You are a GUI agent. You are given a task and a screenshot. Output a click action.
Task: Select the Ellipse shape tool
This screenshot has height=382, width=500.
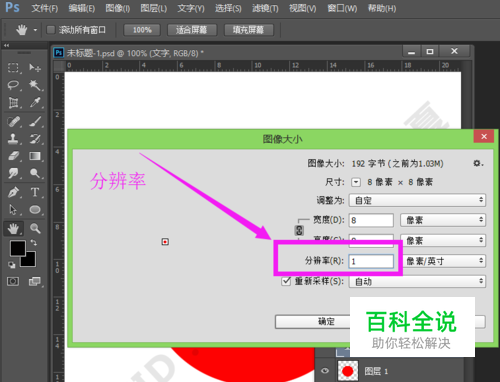pyautogui.click(x=35, y=210)
